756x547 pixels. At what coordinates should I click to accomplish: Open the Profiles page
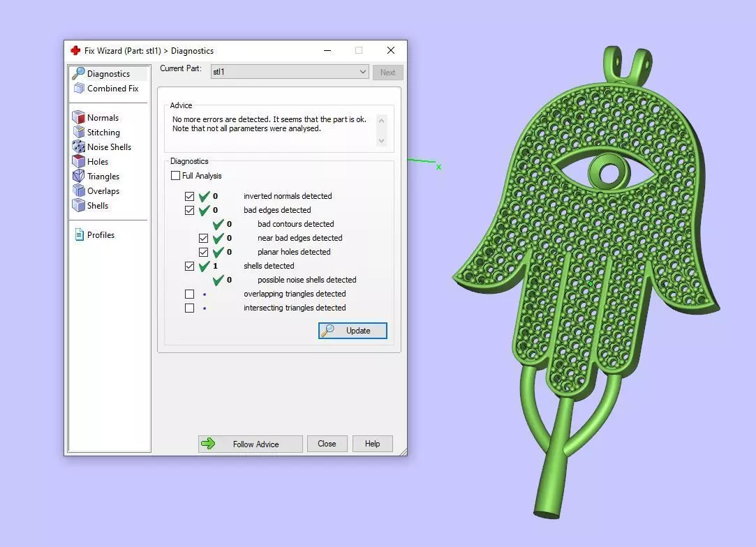pyautogui.click(x=101, y=234)
